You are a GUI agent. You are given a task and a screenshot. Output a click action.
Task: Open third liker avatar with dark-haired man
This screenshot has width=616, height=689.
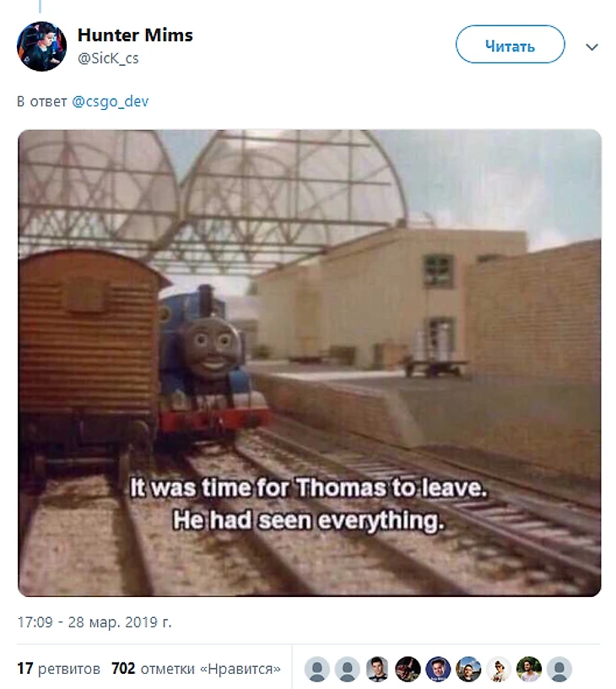[x=377, y=670]
